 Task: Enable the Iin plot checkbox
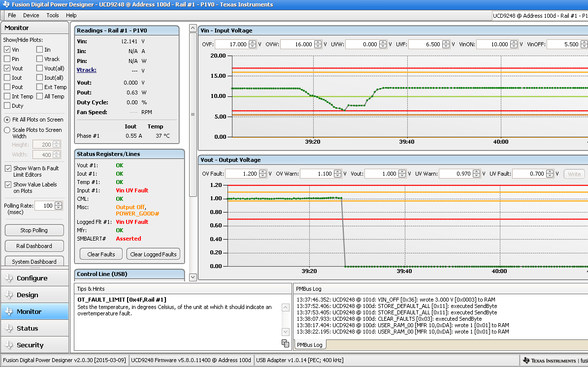(x=39, y=49)
